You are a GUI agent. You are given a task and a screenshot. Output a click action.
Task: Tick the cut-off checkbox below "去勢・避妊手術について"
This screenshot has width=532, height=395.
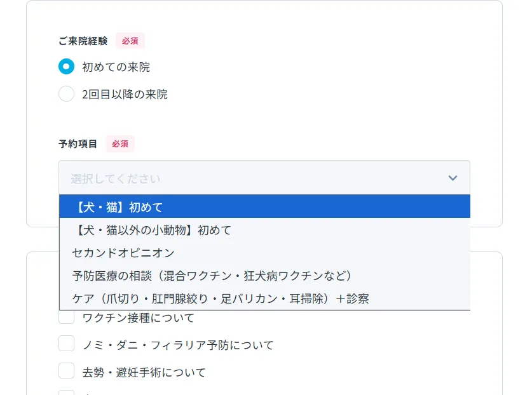(x=66, y=392)
